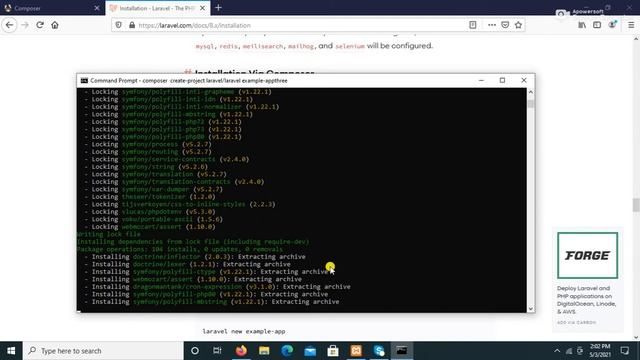The image size is (640, 360).
Task: Close the Command Prompt window
Action: point(524,80)
